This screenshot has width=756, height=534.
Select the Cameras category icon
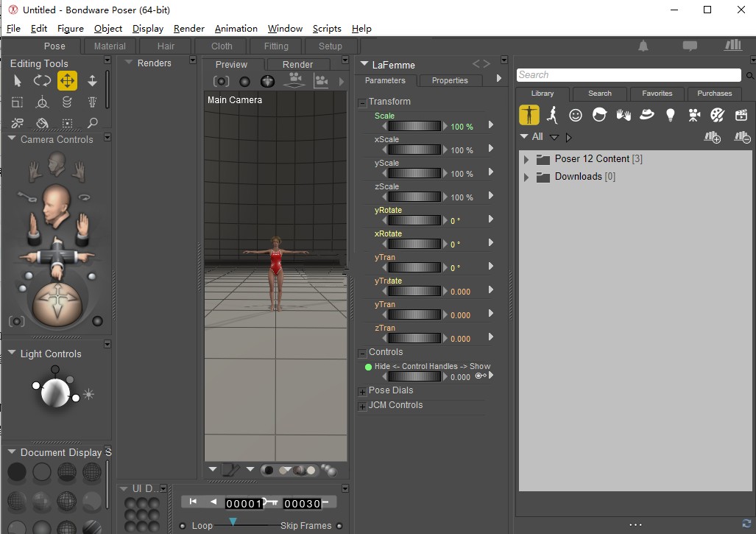point(694,115)
